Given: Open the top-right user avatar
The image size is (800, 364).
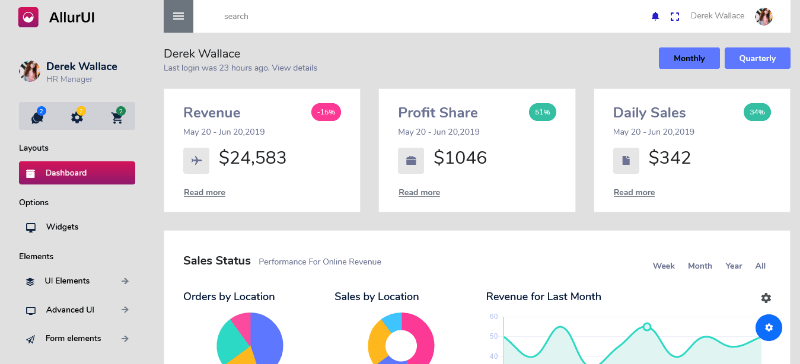Looking at the screenshot, I should 764,16.
